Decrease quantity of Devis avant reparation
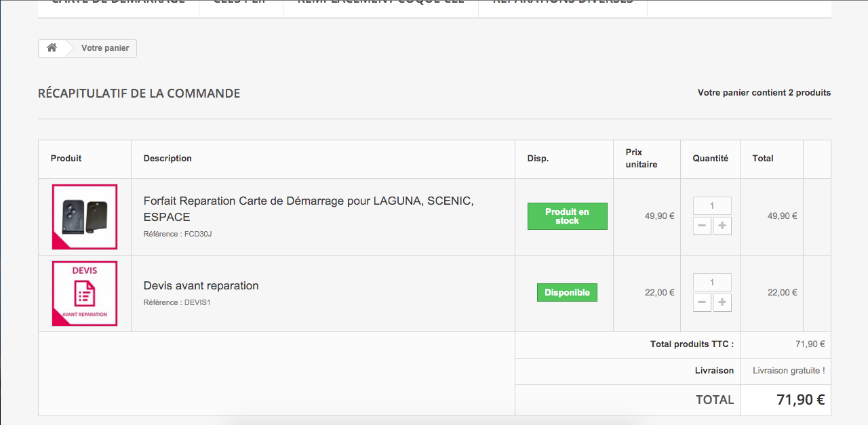 702,303
